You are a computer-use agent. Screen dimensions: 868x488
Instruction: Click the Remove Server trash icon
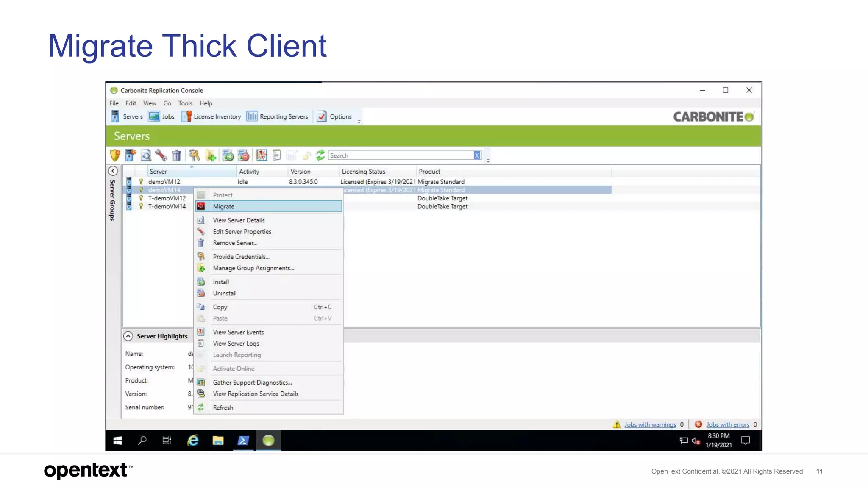[177, 155]
